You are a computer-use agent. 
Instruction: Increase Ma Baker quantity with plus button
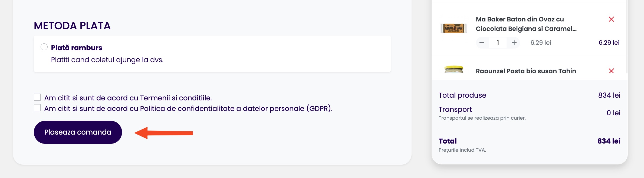point(514,43)
